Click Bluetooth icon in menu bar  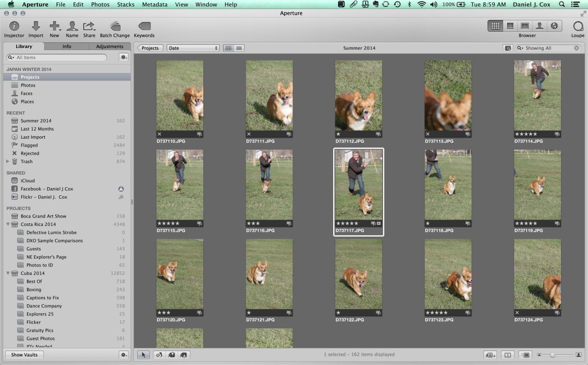[x=410, y=4]
